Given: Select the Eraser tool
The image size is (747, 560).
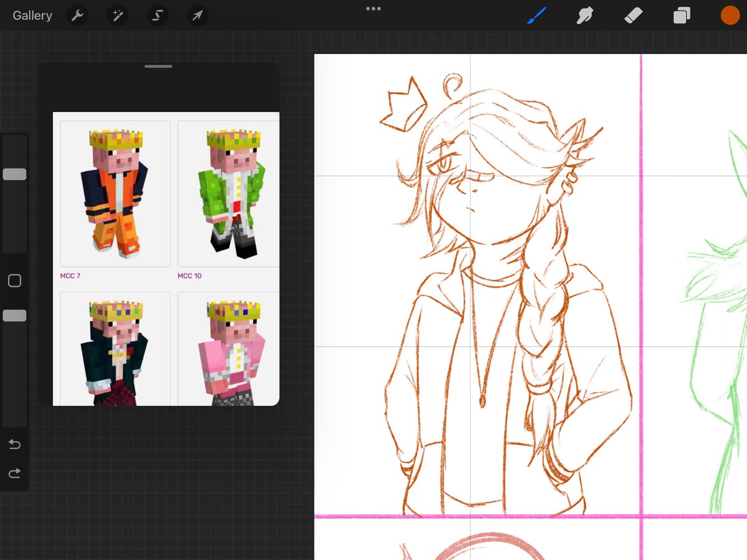Looking at the screenshot, I should (633, 16).
